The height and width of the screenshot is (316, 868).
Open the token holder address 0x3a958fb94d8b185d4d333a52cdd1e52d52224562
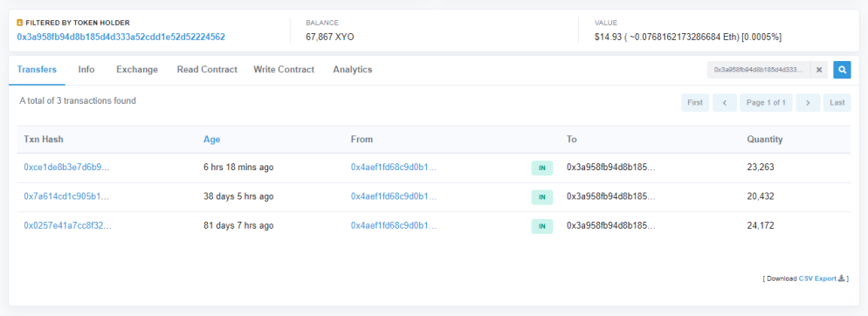pyautogui.click(x=121, y=37)
